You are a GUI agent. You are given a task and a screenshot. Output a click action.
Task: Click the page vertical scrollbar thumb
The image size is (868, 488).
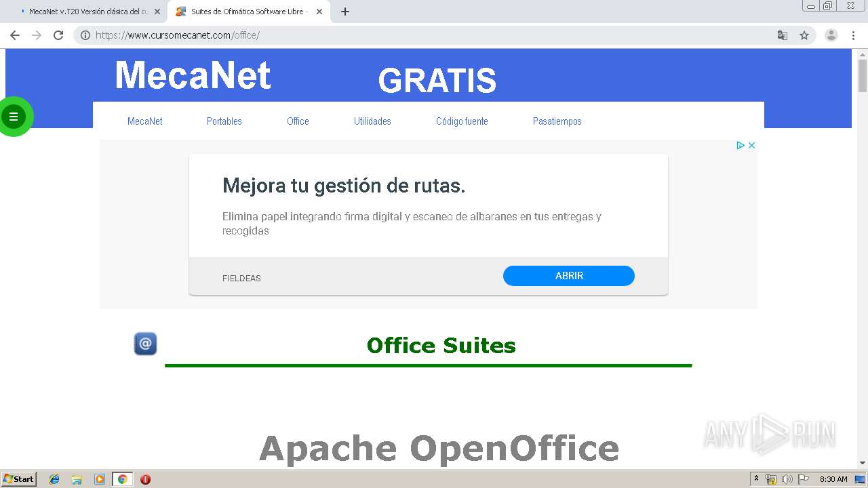[863, 76]
